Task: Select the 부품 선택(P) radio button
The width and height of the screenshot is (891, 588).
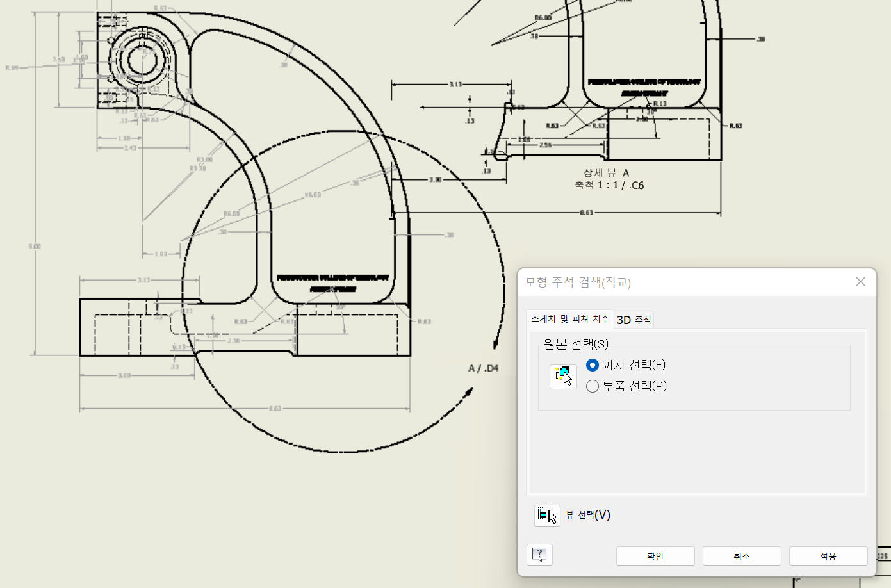Action: (593, 386)
